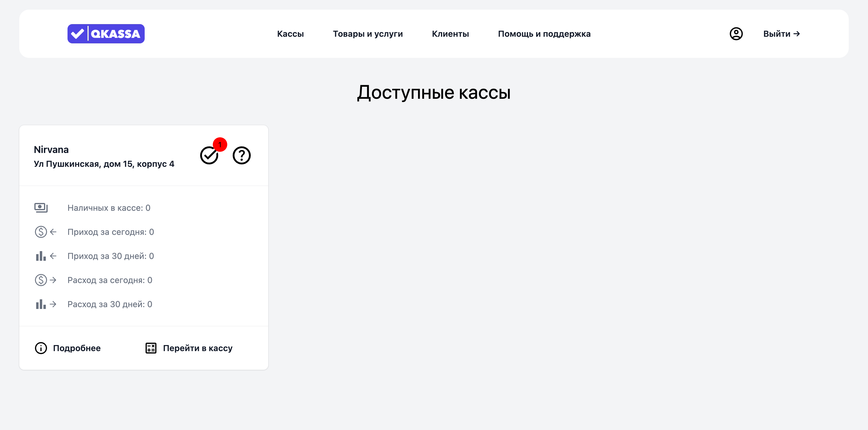The width and height of the screenshot is (868, 430).
Task: Select the Nirvana cash register title
Action: pyautogui.click(x=51, y=150)
